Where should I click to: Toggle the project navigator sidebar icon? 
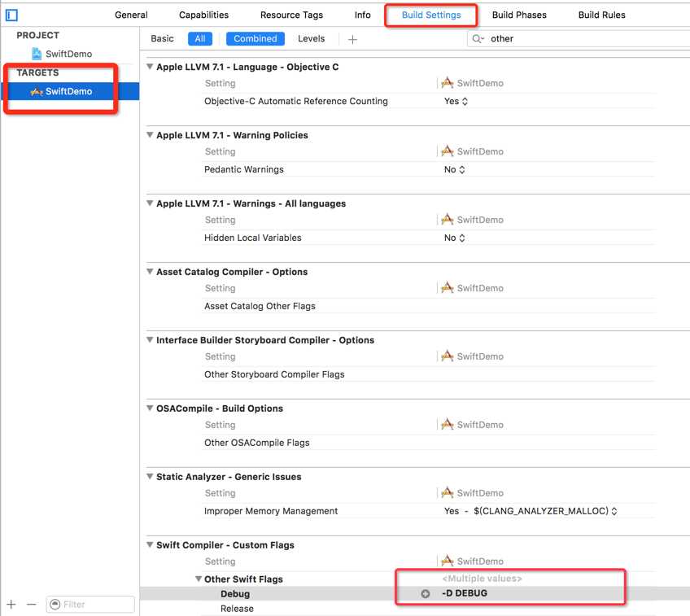[11, 15]
